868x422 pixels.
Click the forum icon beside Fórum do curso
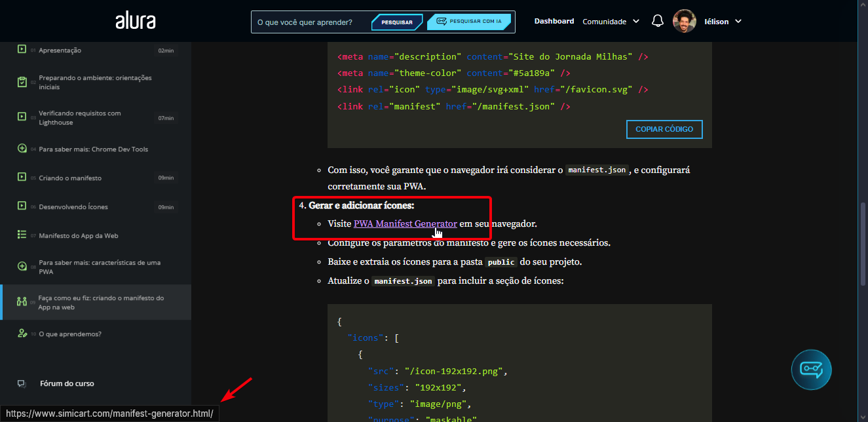pos(22,383)
